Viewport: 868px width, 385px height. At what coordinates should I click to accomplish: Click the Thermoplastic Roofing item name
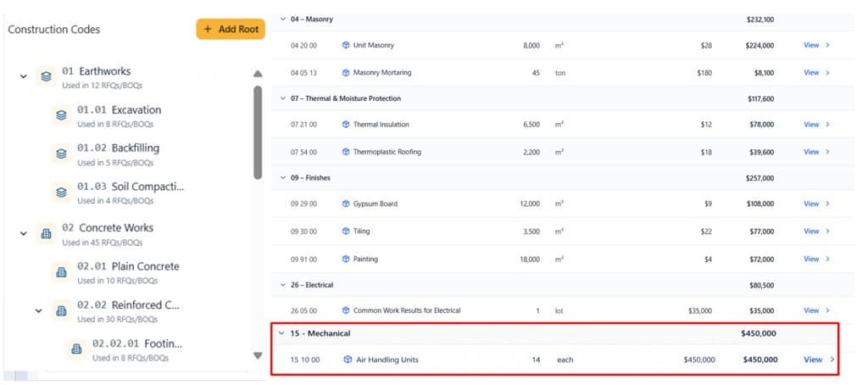(x=387, y=152)
